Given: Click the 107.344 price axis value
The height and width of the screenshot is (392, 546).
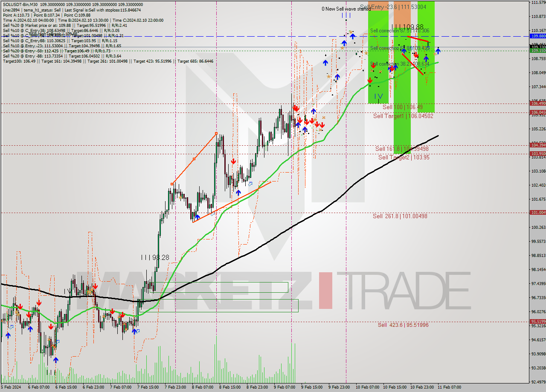Looking at the screenshot, I should (538, 87).
